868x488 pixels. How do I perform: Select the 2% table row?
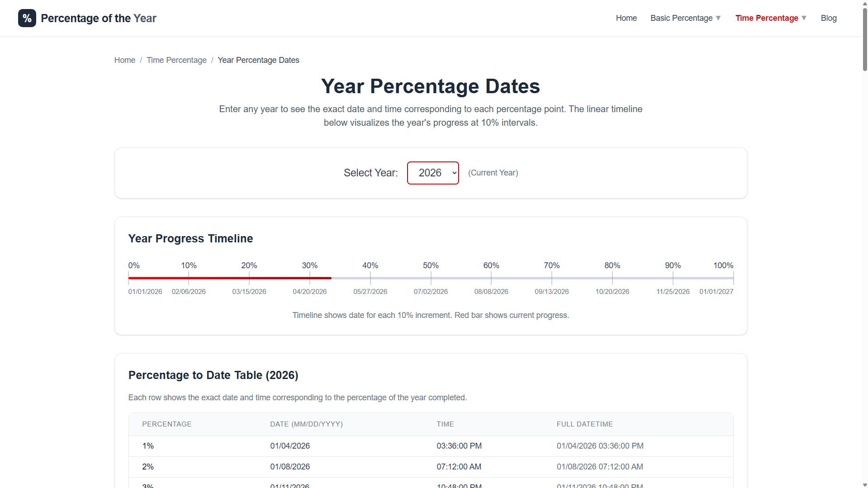pos(431,467)
